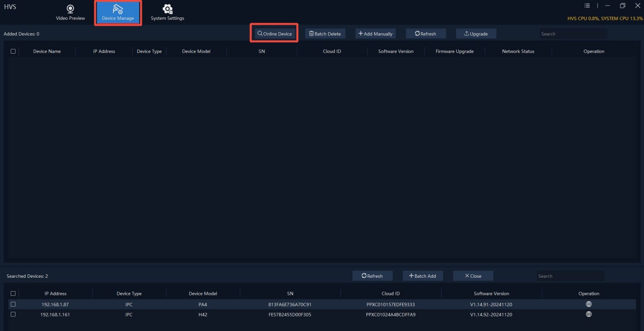The height and width of the screenshot is (331, 644).
Task: Click cloud ID PPXC01024A4BCDFFA9
Action: [391, 315]
